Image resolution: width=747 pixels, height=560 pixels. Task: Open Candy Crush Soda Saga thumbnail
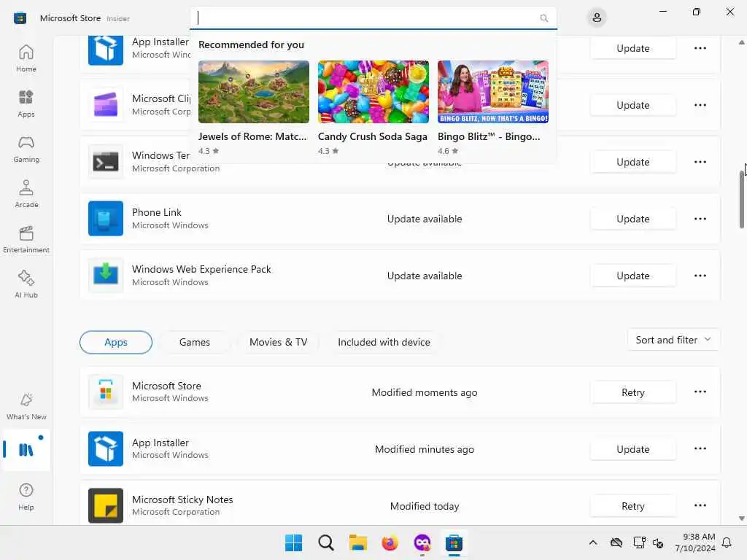[x=373, y=92]
